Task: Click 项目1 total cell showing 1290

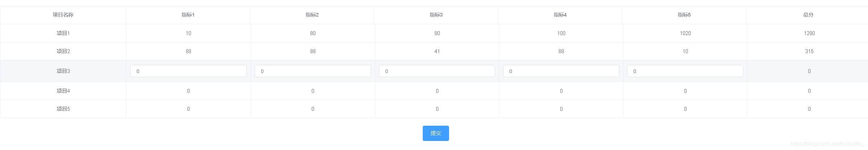Action: point(809,33)
